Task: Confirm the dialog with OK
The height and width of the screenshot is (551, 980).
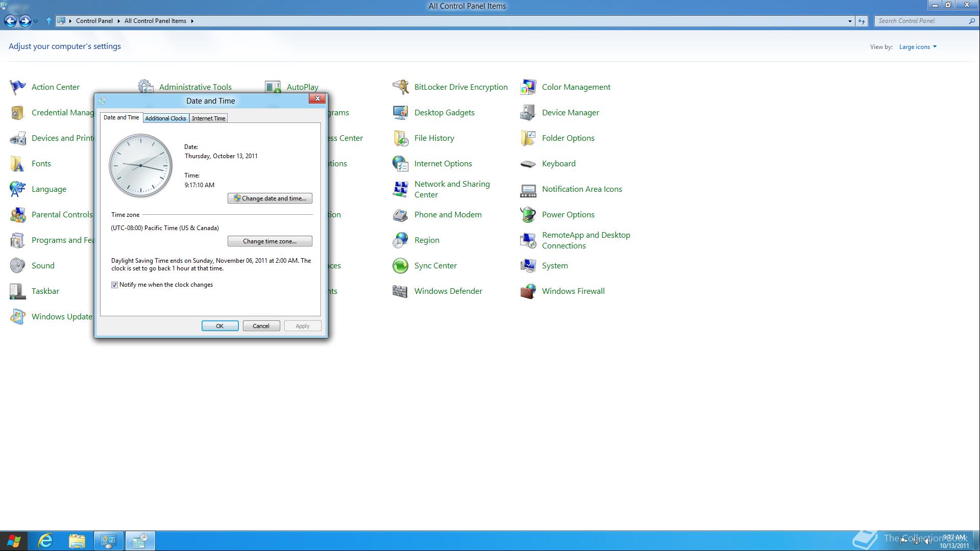Action: pos(220,326)
